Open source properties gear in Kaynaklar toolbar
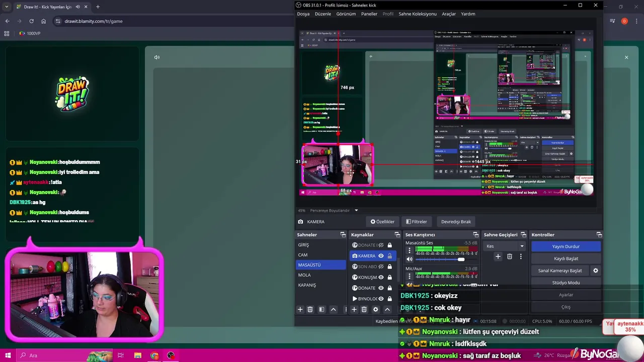The height and width of the screenshot is (362, 644). click(x=375, y=310)
